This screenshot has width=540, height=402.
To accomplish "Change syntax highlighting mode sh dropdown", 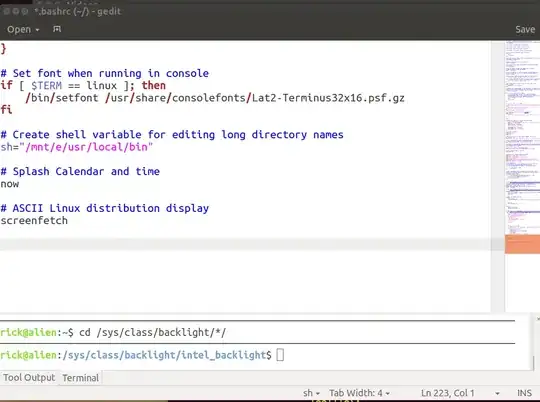I will (x=311, y=393).
